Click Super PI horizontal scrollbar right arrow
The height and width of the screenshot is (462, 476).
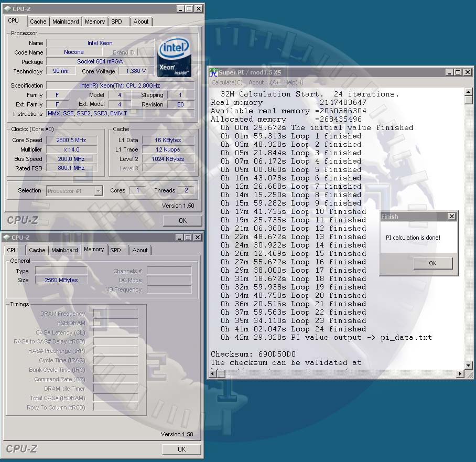[x=460, y=373]
